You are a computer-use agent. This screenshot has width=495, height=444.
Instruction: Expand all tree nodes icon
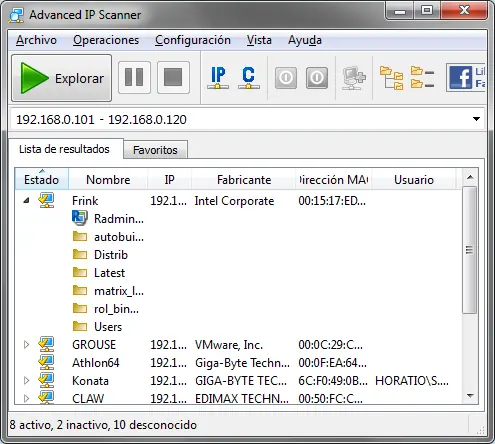(391, 78)
